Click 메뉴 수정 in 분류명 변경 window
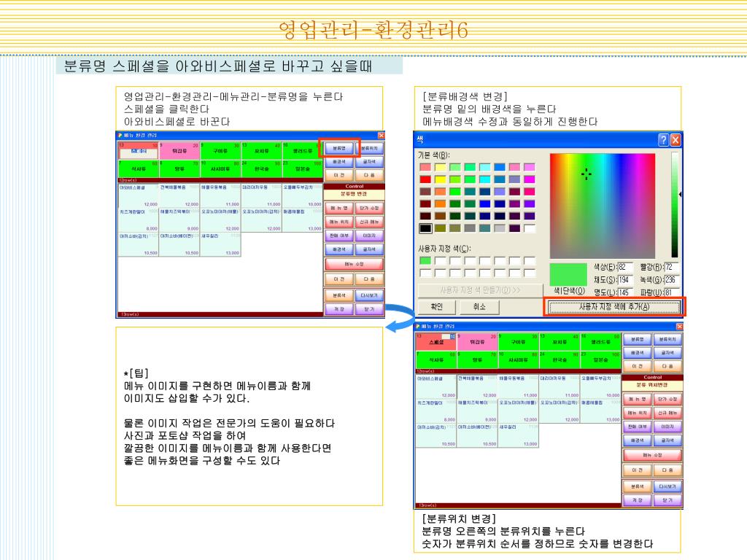 354,264
